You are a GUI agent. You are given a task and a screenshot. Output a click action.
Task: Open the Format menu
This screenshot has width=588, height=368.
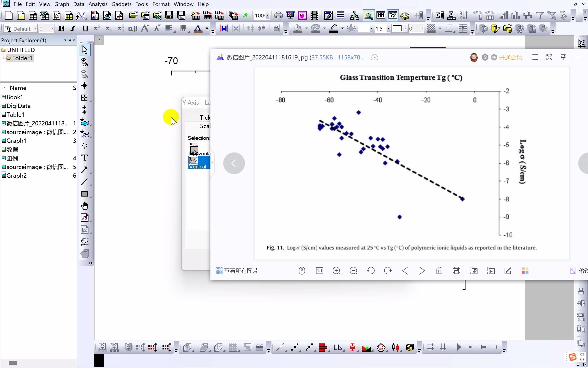[x=161, y=4]
